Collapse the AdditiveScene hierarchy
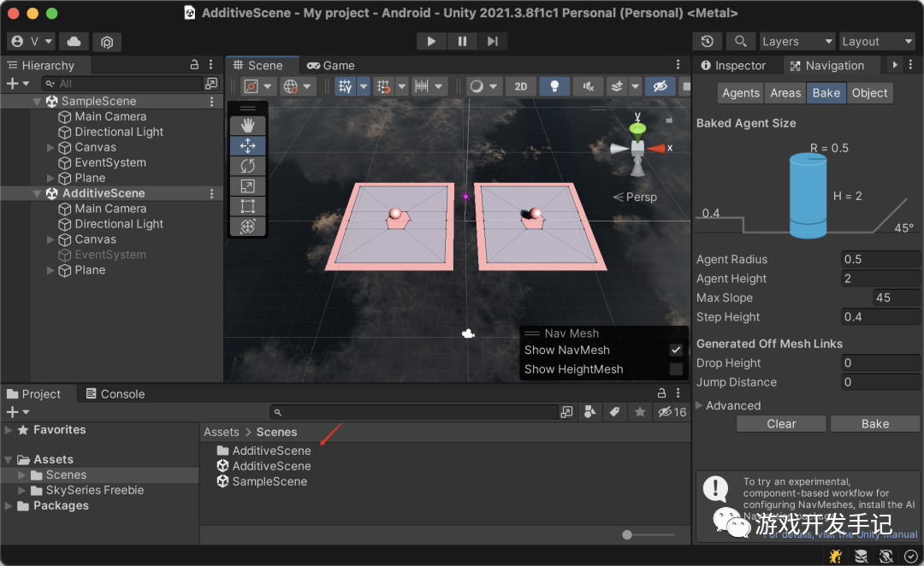 (x=37, y=193)
